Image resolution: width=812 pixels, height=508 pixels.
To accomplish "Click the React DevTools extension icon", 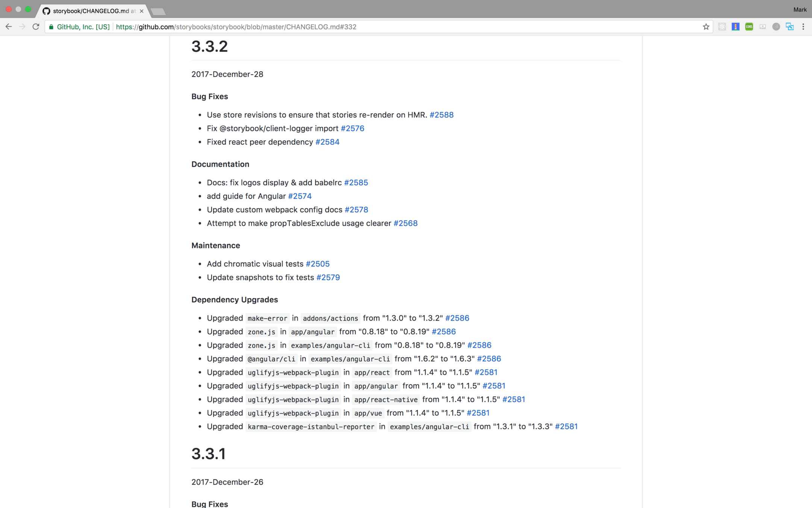I will pyautogui.click(x=722, y=27).
